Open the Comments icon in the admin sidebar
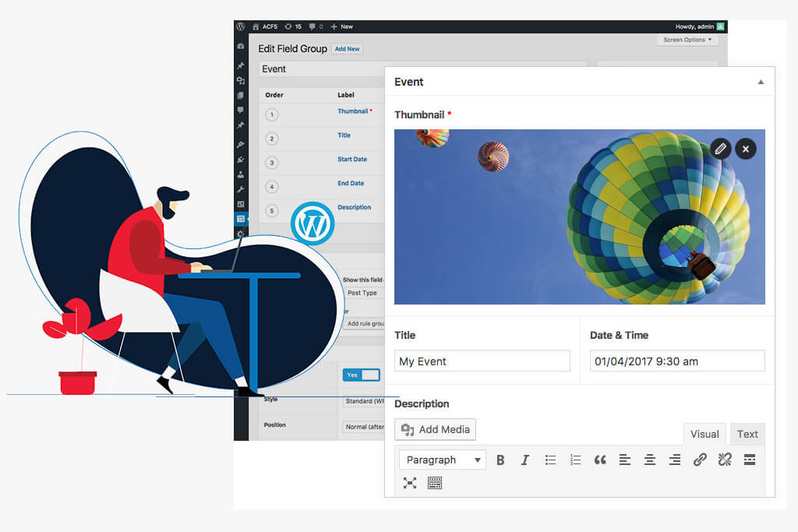This screenshot has height=532, width=798. [x=241, y=110]
